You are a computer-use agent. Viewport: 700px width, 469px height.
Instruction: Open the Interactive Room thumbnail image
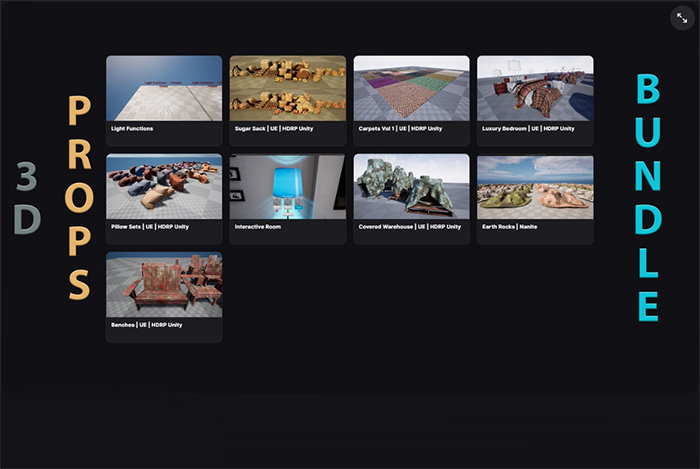(x=288, y=186)
